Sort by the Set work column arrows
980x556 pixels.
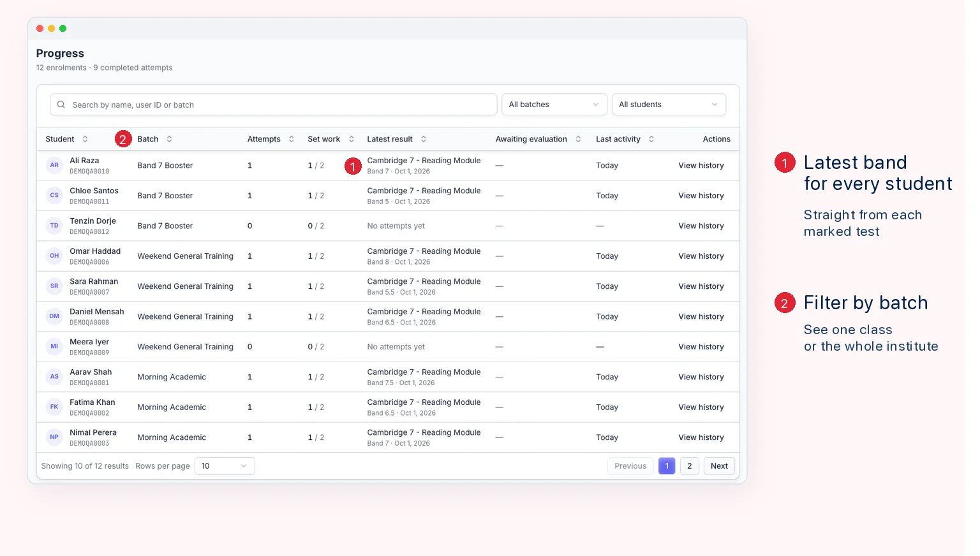coord(351,139)
